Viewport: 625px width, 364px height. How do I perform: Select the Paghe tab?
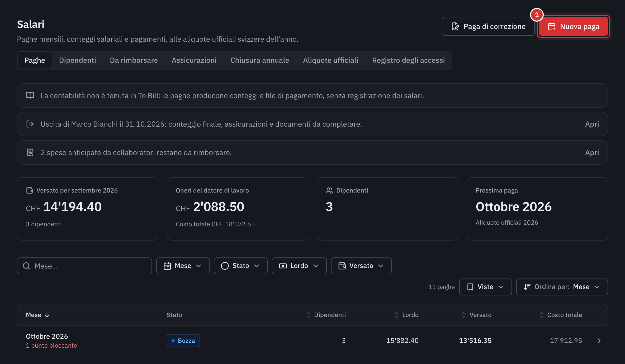35,60
